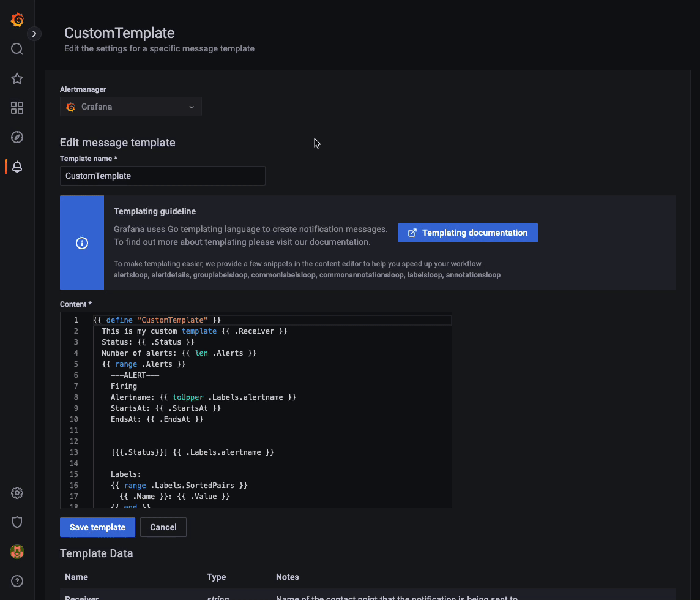Screen dimensions: 700x600
Task: Click Cancel button
Action: 163,527
